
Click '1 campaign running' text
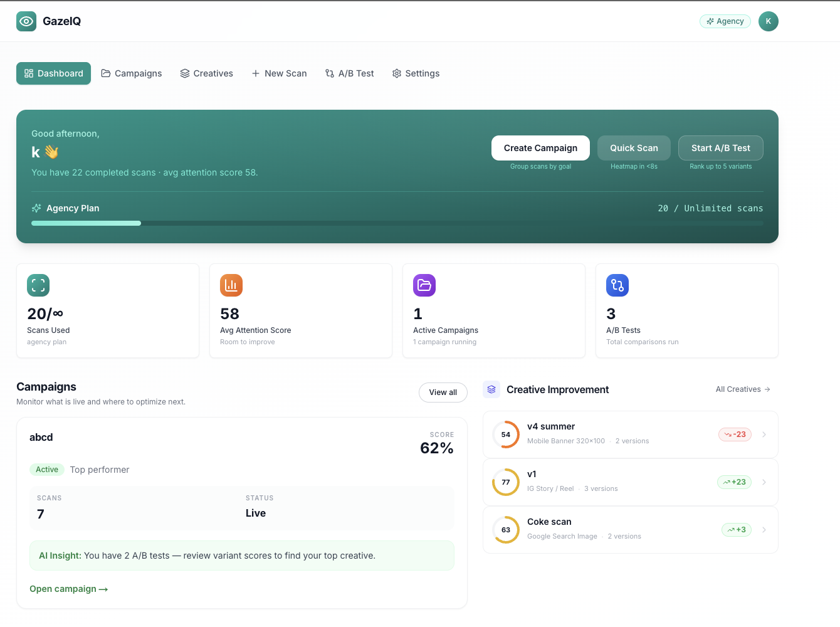(x=444, y=342)
